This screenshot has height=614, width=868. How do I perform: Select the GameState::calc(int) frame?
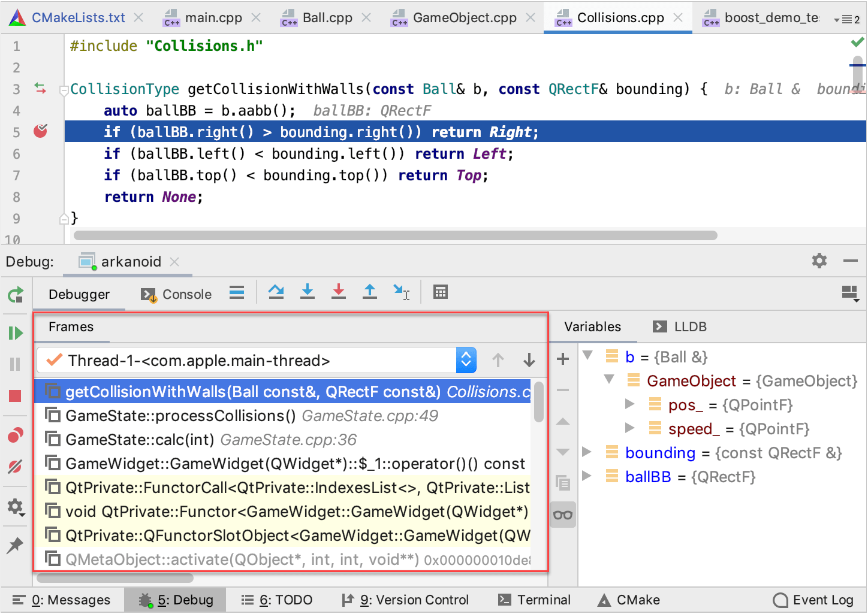point(282,439)
